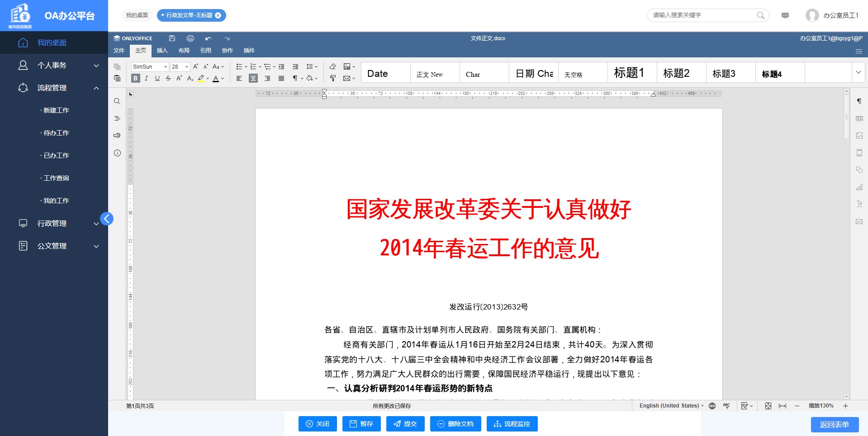Image resolution: width=868 pixels, height=436 pixels.
Task: Click the 提交 button at the bottom
Action: coord(405,424)
